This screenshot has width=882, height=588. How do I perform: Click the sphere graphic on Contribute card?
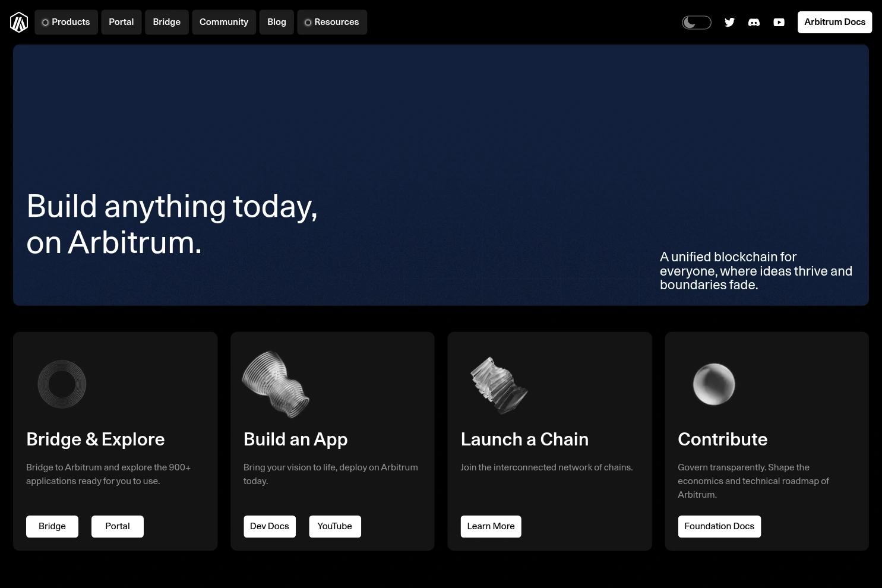(714, 384)
